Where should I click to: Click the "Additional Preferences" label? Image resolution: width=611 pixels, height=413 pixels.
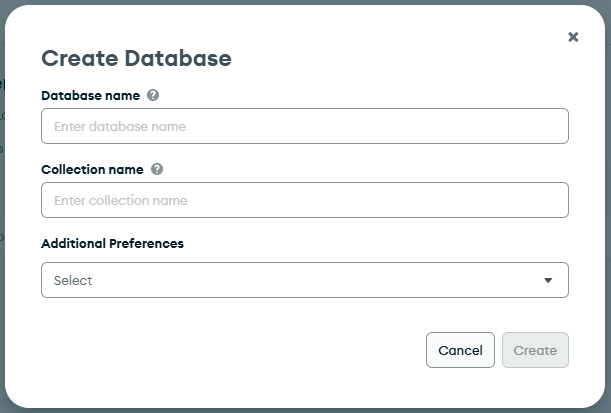coord(112,243)
